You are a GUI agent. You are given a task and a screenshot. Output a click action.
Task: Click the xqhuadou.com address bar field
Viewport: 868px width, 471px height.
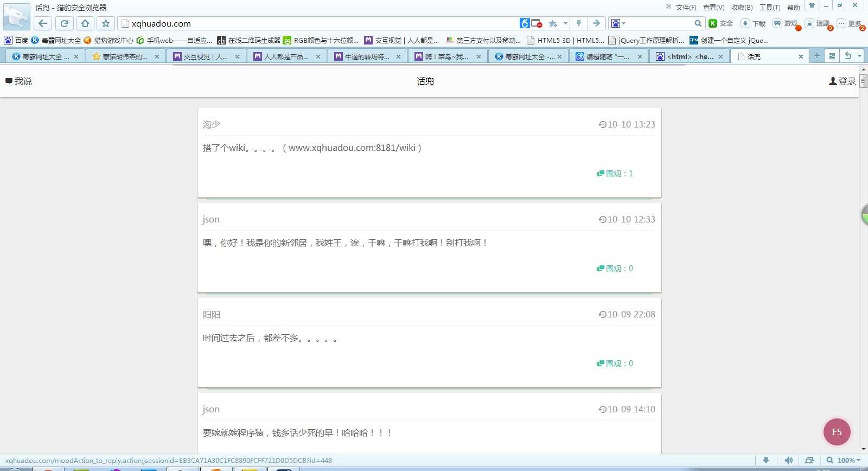point(317,23)
